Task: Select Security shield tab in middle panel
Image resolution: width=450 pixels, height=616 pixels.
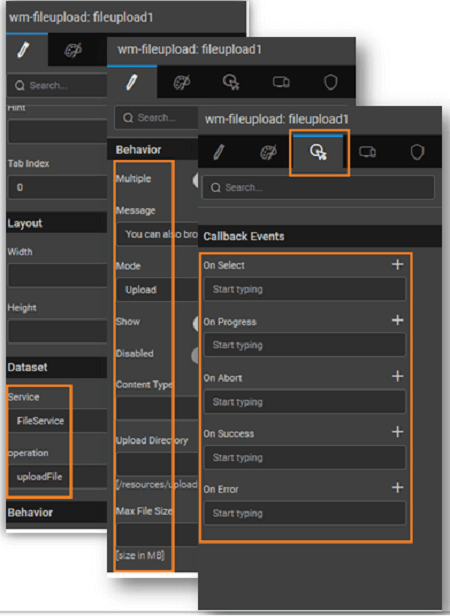Action: click(331, 82)
